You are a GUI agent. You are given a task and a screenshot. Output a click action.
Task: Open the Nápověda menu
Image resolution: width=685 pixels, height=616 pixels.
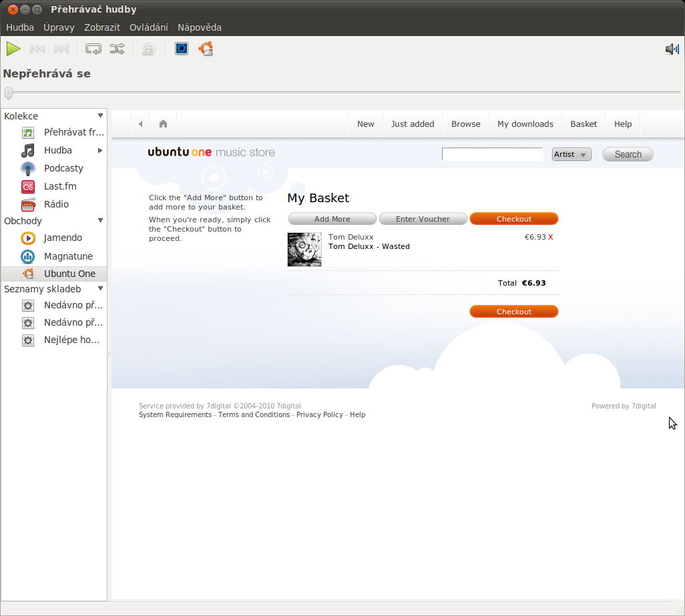point(199,27)
